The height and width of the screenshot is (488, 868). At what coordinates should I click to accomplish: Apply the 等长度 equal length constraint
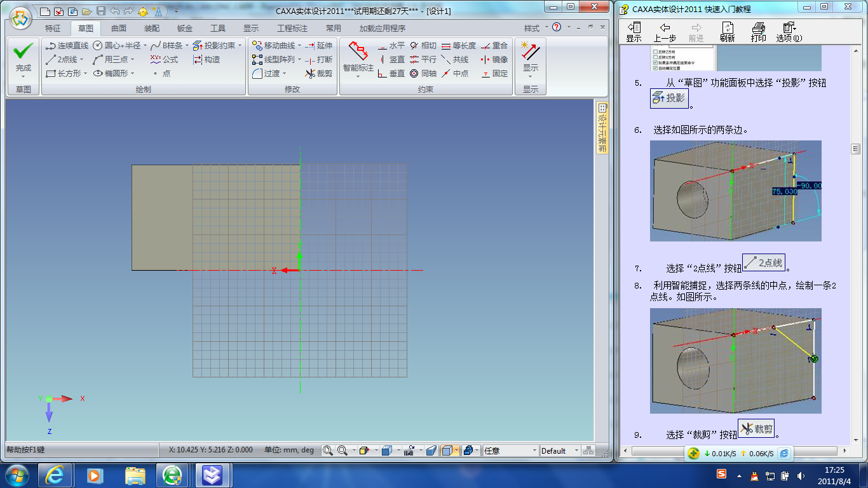click(x=459, y=46)
